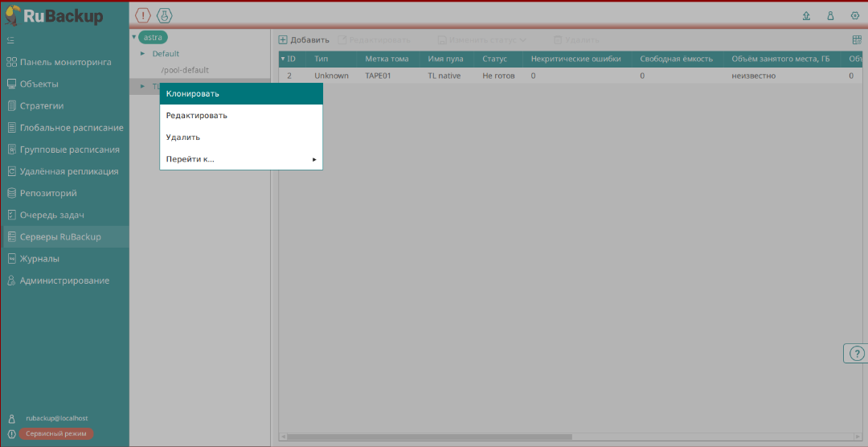868x447 pixels.
Task: Open Очередь задач in the sidebar
Action: [51, 215]
